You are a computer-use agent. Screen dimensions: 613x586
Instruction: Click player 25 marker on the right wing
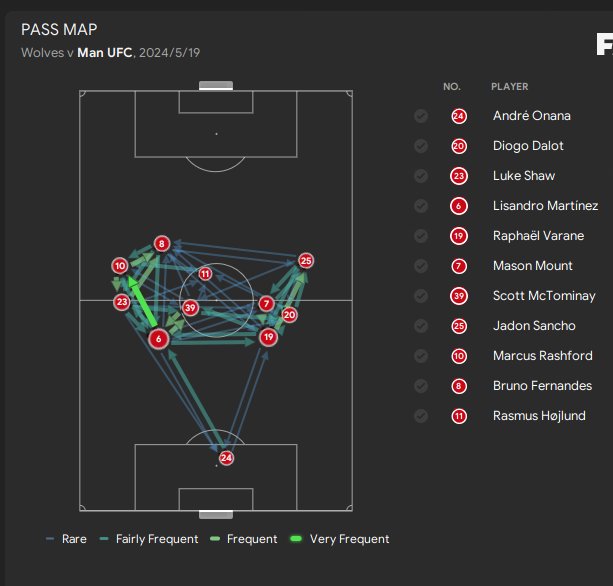[x=306, y=261]
